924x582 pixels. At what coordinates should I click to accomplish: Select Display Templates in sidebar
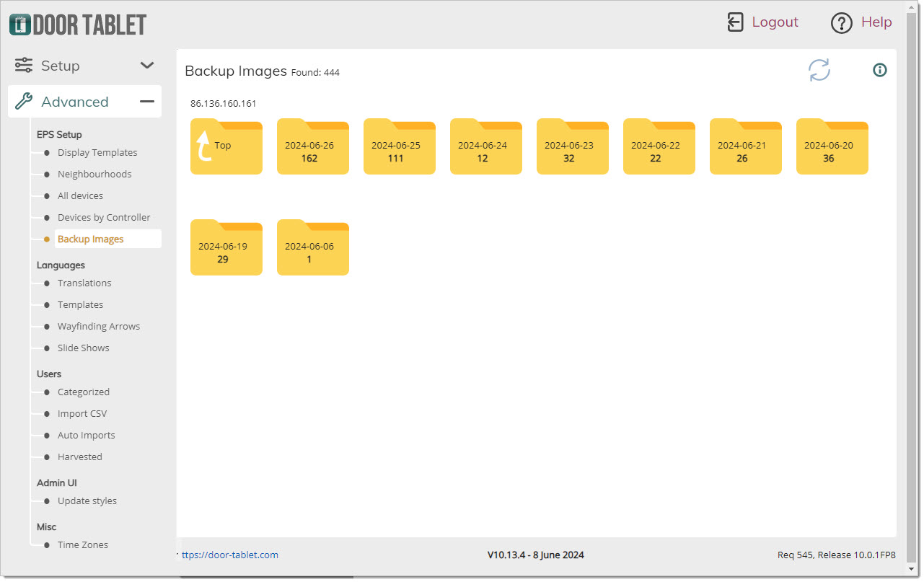(x=97, y=153)
